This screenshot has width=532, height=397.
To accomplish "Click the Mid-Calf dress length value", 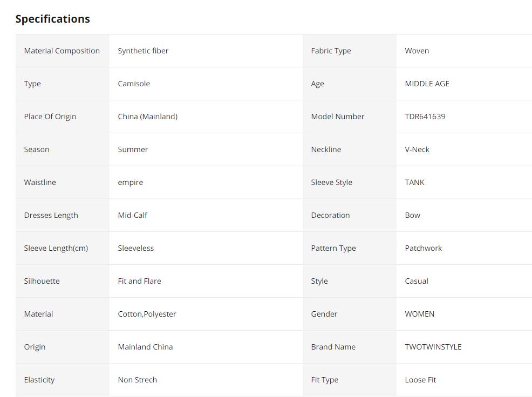I will [132, 215].
